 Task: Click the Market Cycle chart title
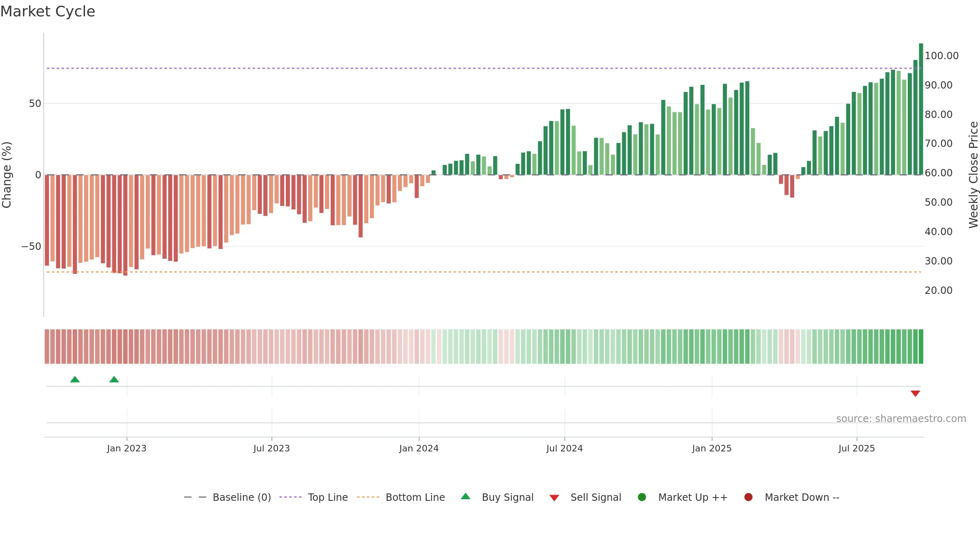48,11
